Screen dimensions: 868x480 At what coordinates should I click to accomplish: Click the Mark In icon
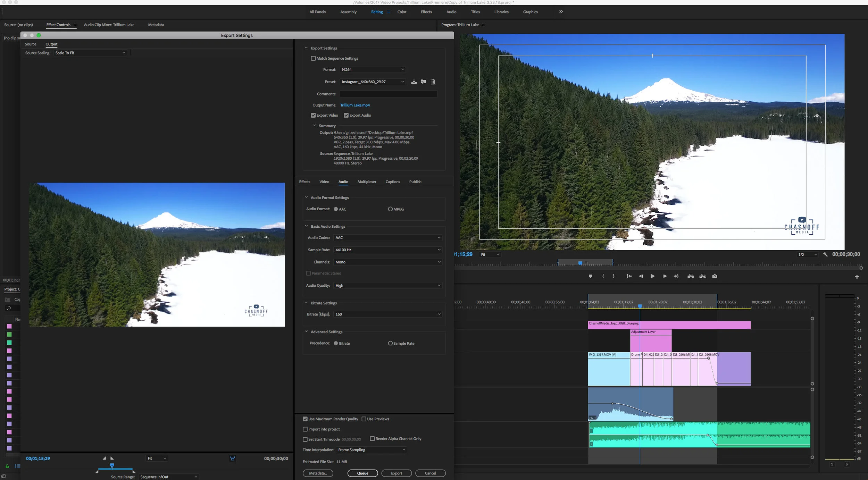point(603,276)
